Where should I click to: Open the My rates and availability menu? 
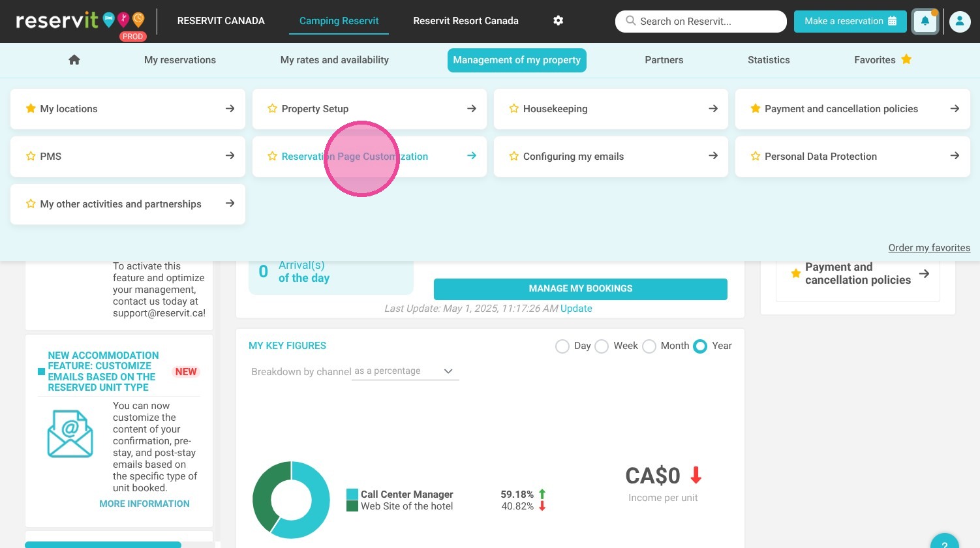point(335,60)
